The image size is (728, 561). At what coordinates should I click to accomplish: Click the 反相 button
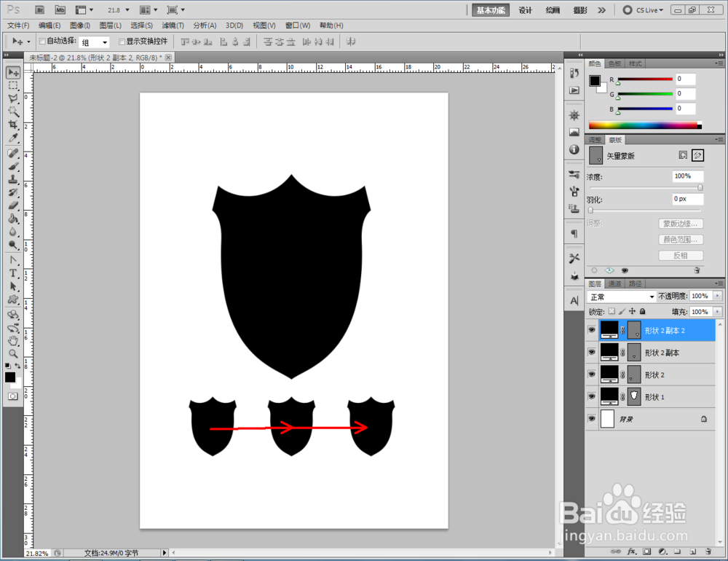coord(681,255)
